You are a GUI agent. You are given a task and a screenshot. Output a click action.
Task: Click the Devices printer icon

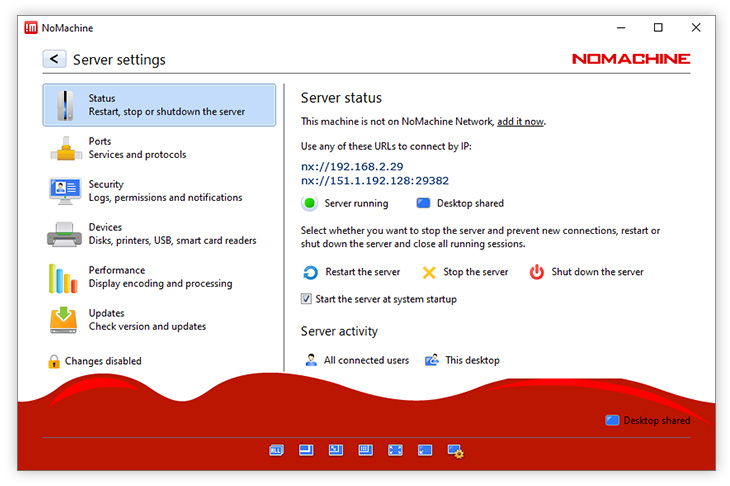(63, 235)
